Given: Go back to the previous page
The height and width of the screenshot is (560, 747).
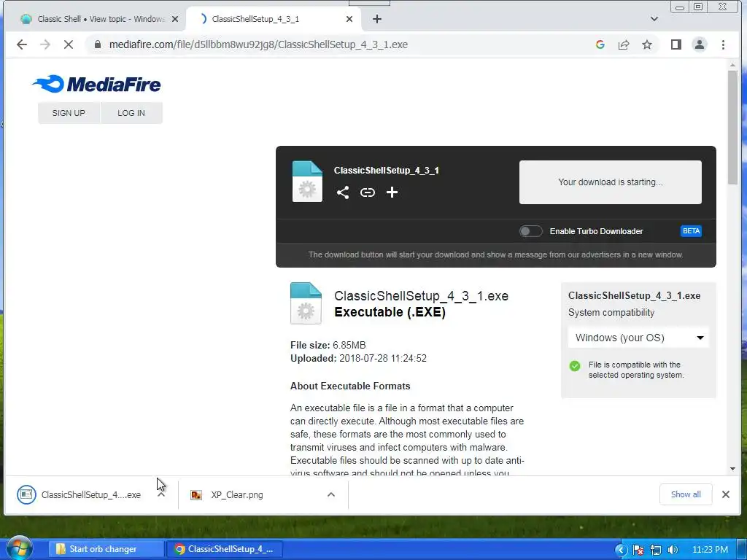Looking at the screenshot, I should point(22,44).
